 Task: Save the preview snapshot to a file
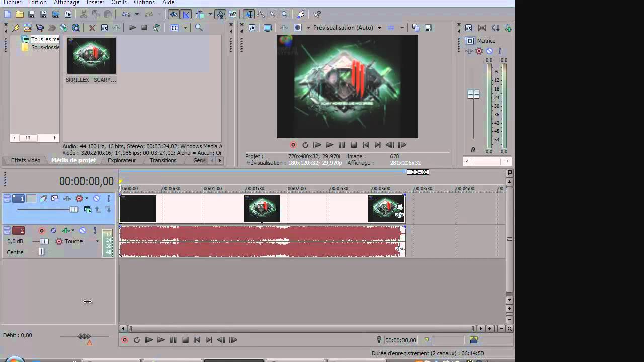pyautogui.click(x=428, y=28)
